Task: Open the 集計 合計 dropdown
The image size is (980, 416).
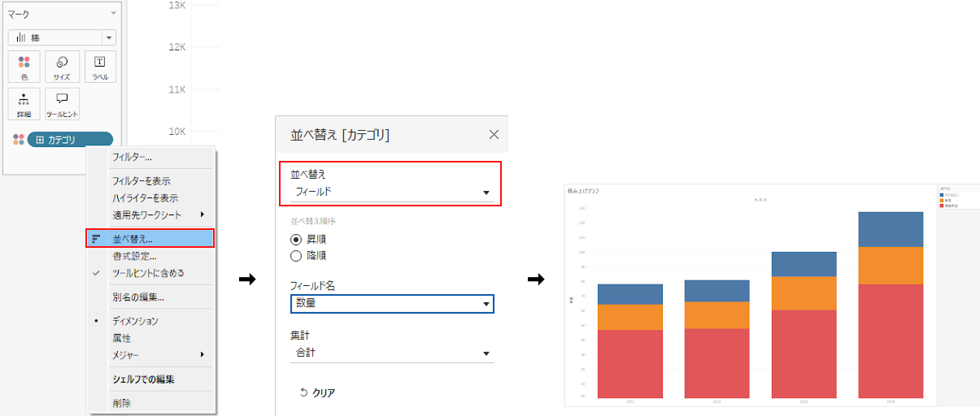Action: [392, 353]
